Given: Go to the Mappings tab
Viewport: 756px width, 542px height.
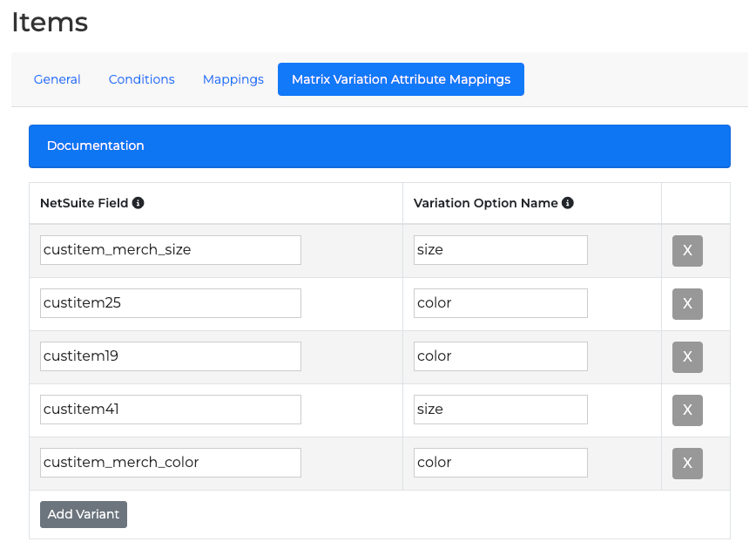Looking at the screenshot, I should 233,79.
